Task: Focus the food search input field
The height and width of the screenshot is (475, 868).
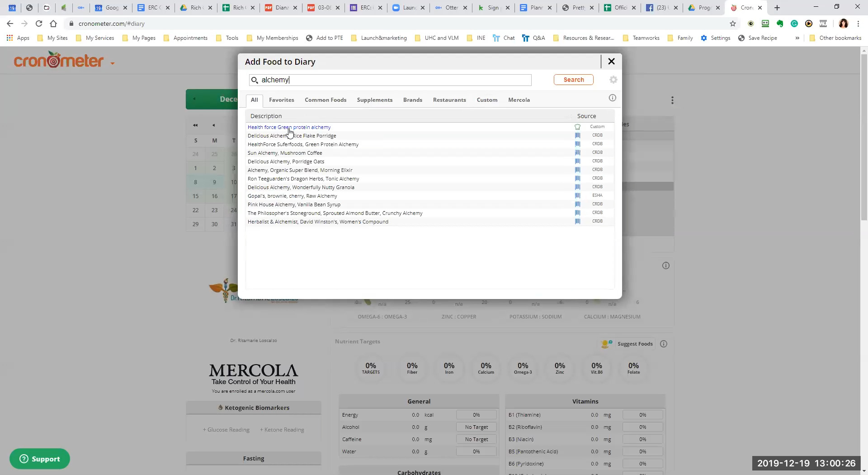Action: 390,80
